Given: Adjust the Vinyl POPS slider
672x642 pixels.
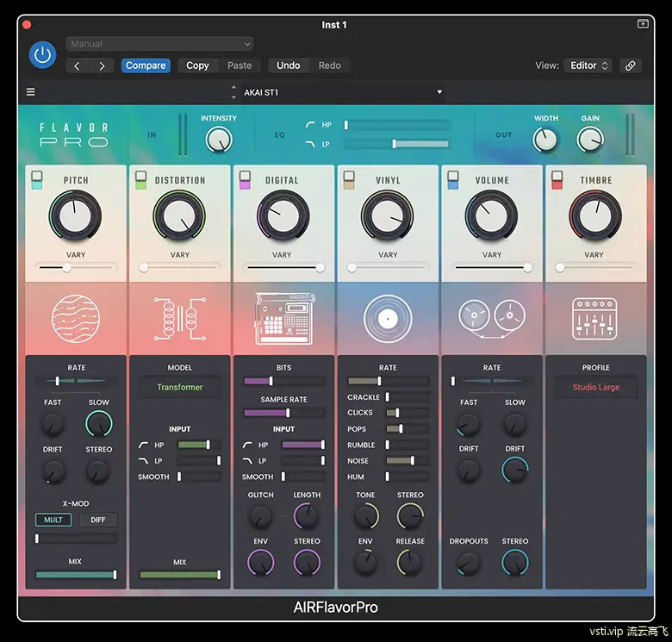Looking at the screenshot, I should 407,428.
